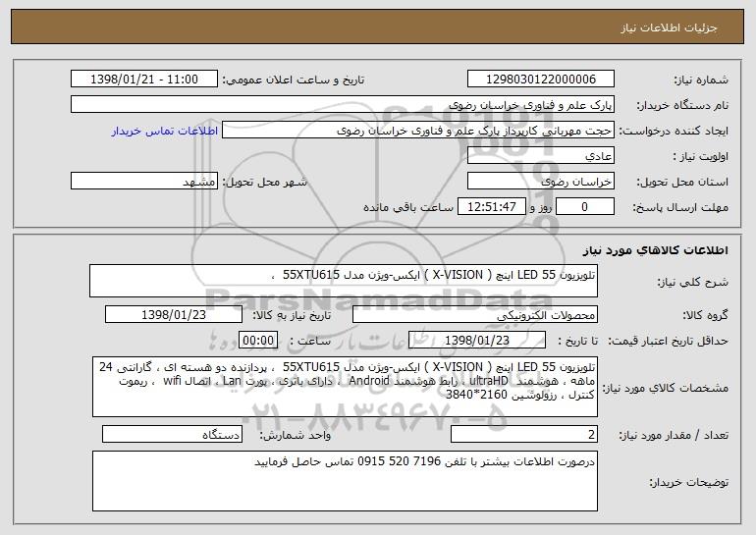Click the تاریخ نیاز به کالا field 1398/01/23
The height and width of the screenshot is (535, 756).
[174, 315]
